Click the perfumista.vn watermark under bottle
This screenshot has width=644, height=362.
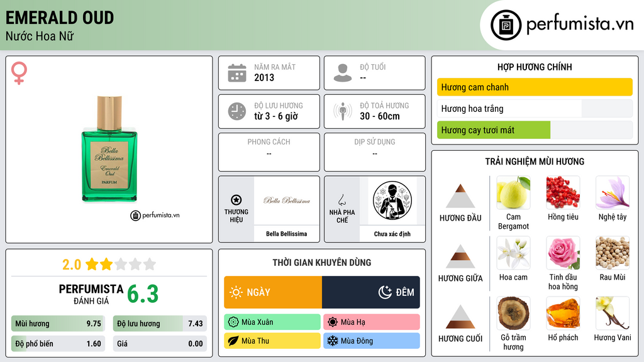155,215
